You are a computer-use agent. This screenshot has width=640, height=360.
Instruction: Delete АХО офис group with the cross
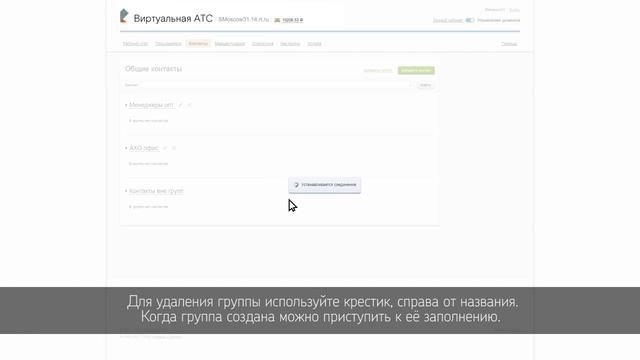click(x=174, y=148)
